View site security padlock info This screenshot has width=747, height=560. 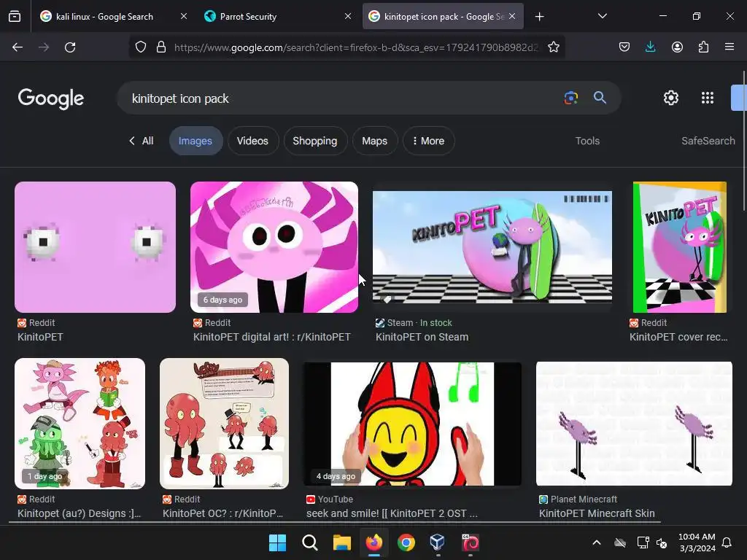[161, 47]
